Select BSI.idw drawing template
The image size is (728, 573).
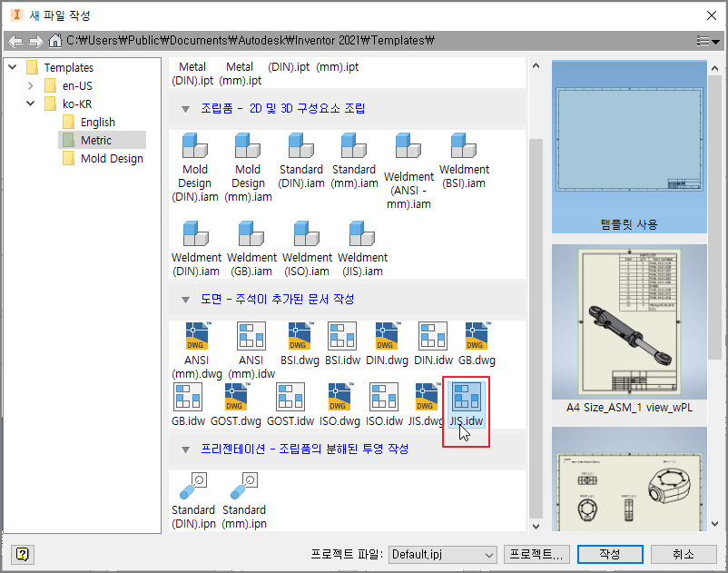point(342,344)
